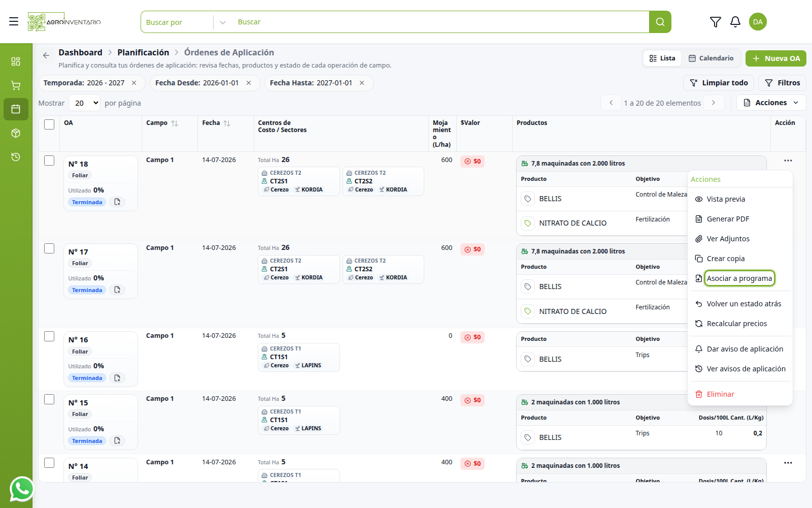Choose Eliminar in actions menu
The width and height of the screenshot is (812, 508).
pyautogui.click(x=739, y=394)
